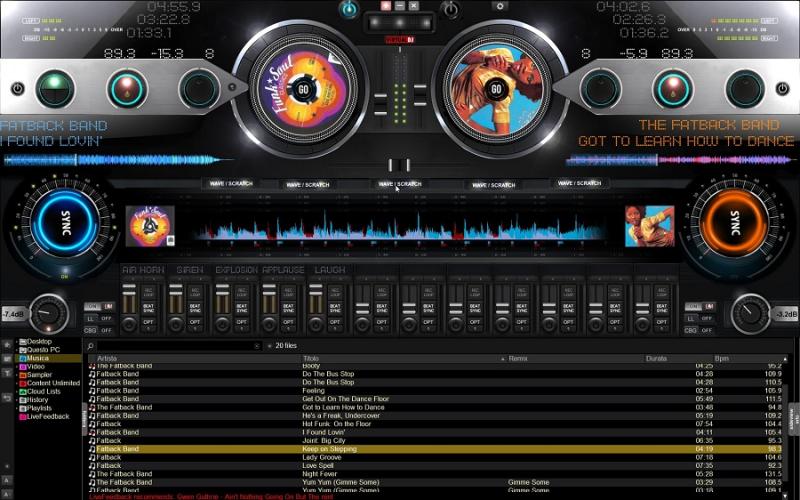Viewport: 800px width, 500px height.
Task: Click the crossfader handle below the mixer
Action: [x=399, y=165]
